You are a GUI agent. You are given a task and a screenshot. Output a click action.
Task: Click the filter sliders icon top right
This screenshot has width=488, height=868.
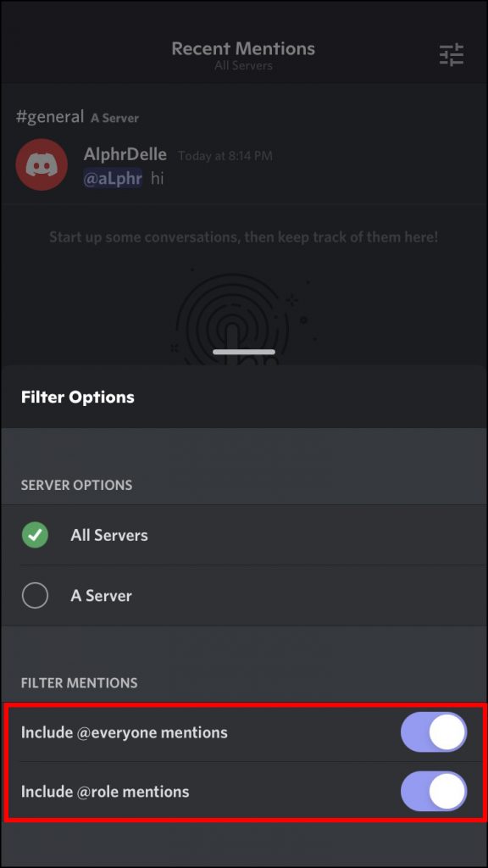coord(452,54)
